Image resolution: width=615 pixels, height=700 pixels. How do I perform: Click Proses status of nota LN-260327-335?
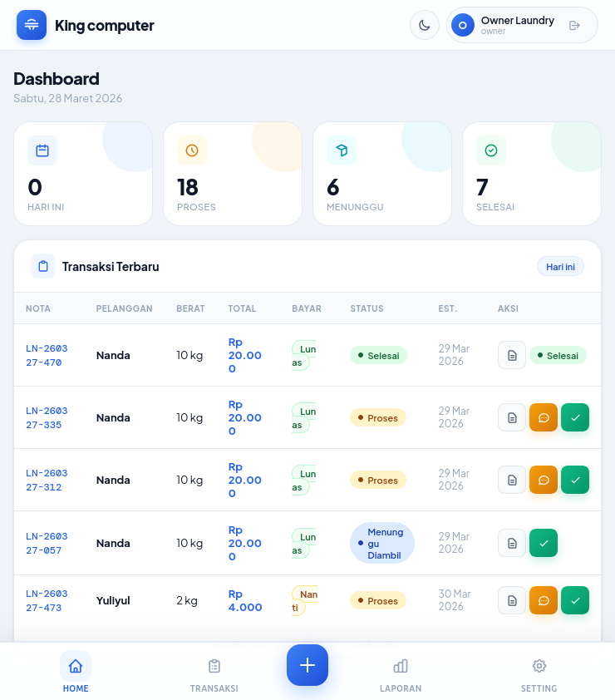point(378,418)
